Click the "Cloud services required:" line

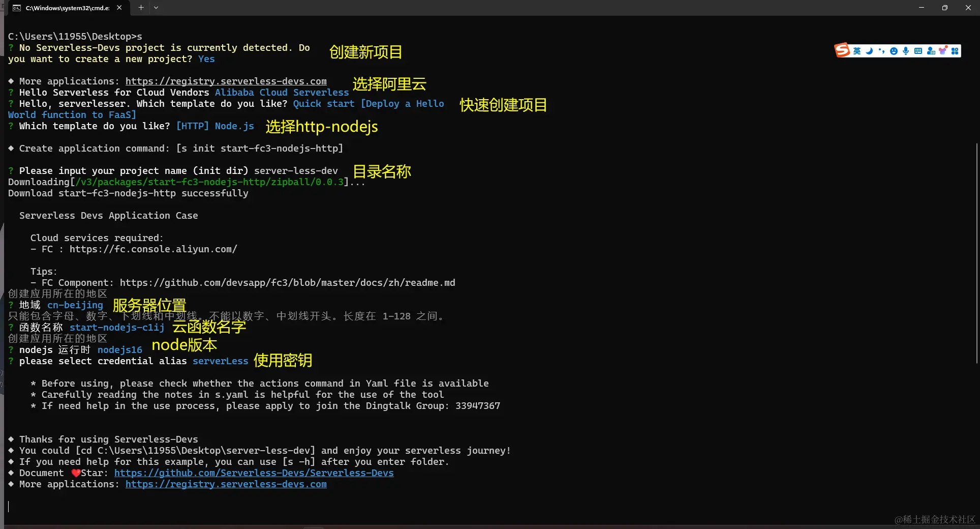click(x=97, y=238)
